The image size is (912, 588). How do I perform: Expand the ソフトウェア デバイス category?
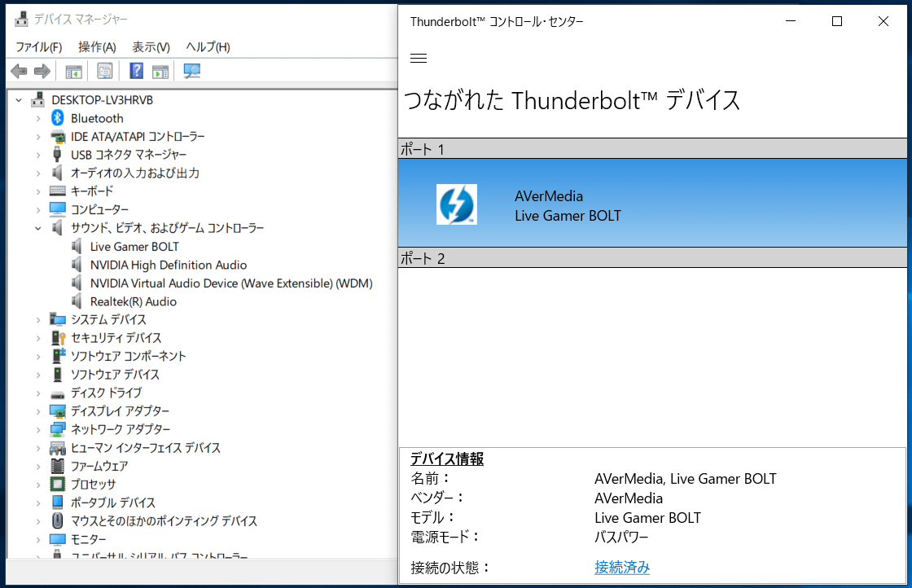click(x=38, y=375)
